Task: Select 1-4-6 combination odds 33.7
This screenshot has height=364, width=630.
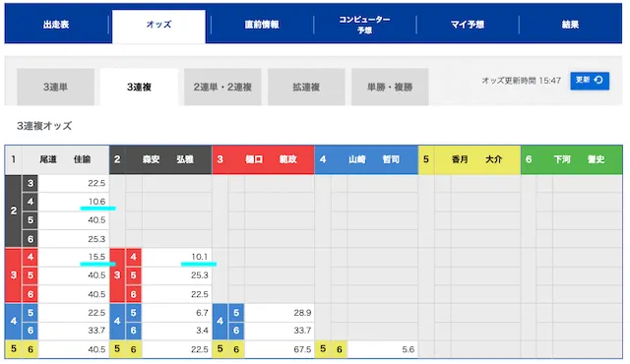Action: pyautogui.click(x=74, y=331)
